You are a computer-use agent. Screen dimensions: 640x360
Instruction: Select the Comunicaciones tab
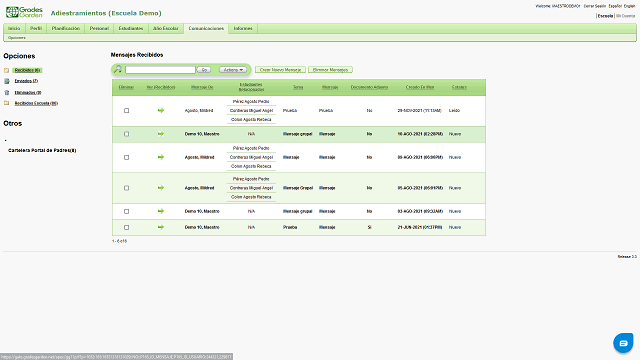(206, 28)
